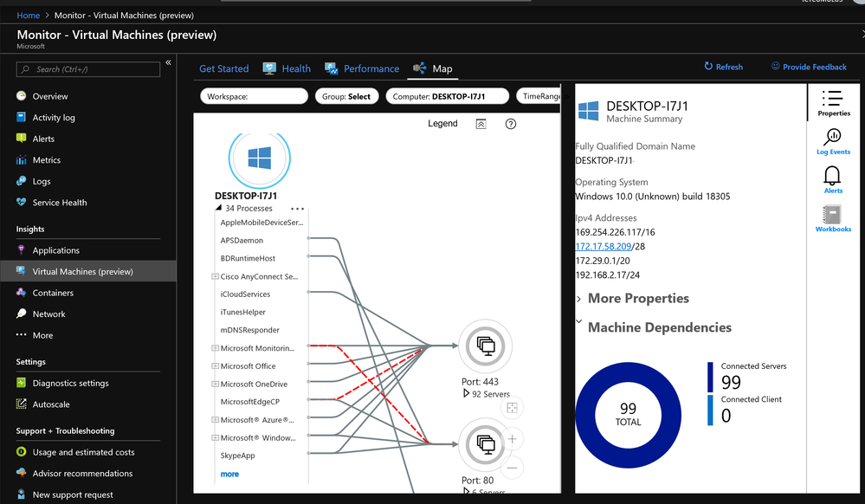Switch to the Health tab
The image size is (865, 504).
click(x=287, y=68)
